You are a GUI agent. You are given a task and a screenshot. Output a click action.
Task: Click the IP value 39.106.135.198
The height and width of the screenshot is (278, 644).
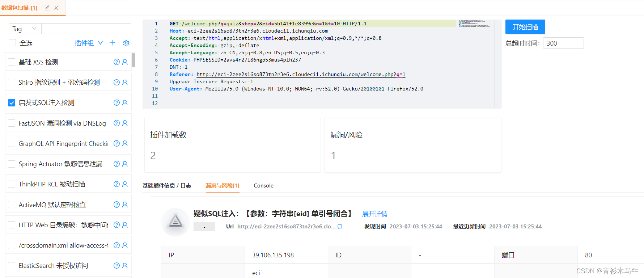(273, 255)
